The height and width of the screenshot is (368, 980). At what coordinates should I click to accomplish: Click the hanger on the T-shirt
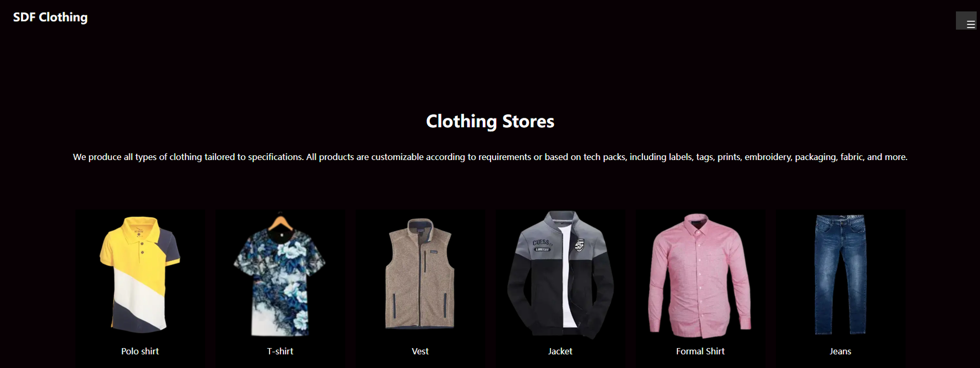280,222
